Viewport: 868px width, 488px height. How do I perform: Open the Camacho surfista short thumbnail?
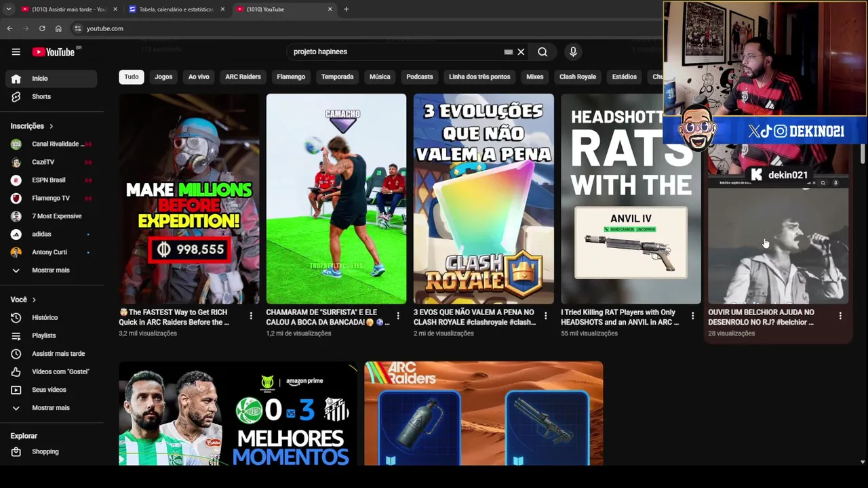coord(336,199)
